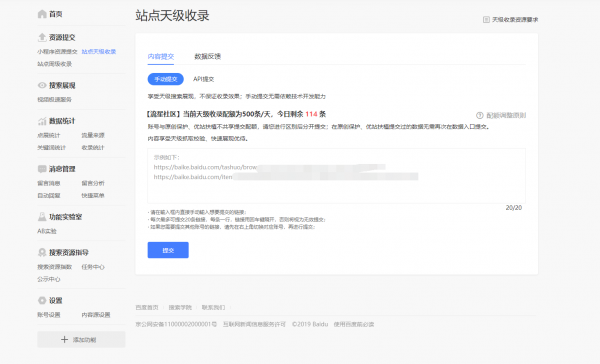
Task: Click the 设置 sidebar heading
Action: click(55, 300)
